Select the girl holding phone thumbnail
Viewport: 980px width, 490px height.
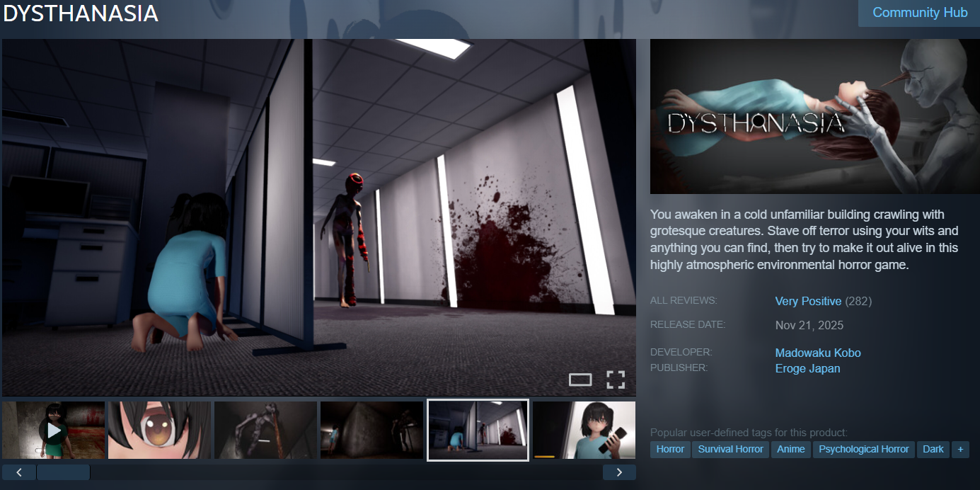(584, 431)
